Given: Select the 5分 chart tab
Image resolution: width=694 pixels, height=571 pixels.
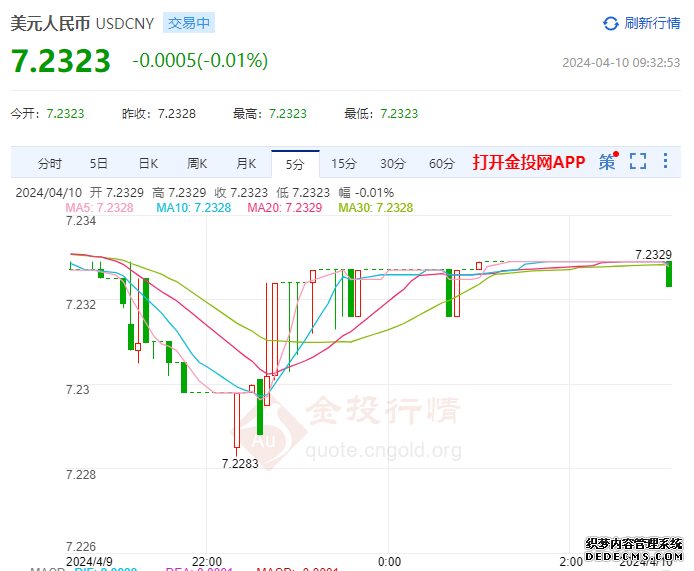Looking at the screenshot, I should tap(295, 164).
